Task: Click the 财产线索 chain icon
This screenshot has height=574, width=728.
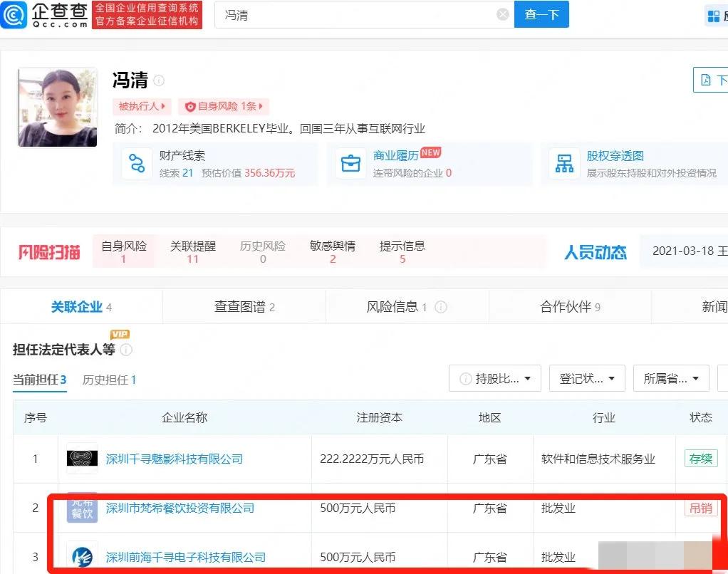Action: pos(137,163)
